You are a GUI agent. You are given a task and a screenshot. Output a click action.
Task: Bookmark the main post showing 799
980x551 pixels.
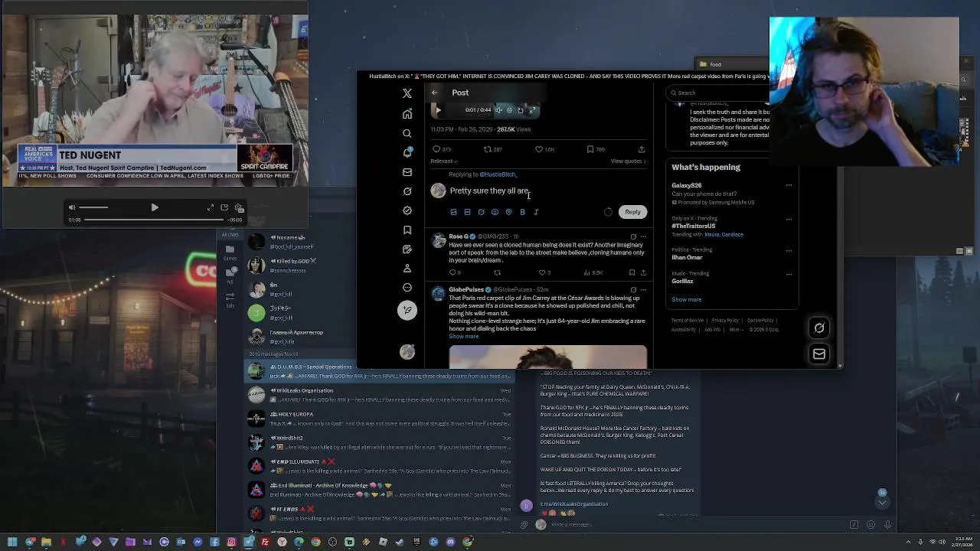point(590,149)
